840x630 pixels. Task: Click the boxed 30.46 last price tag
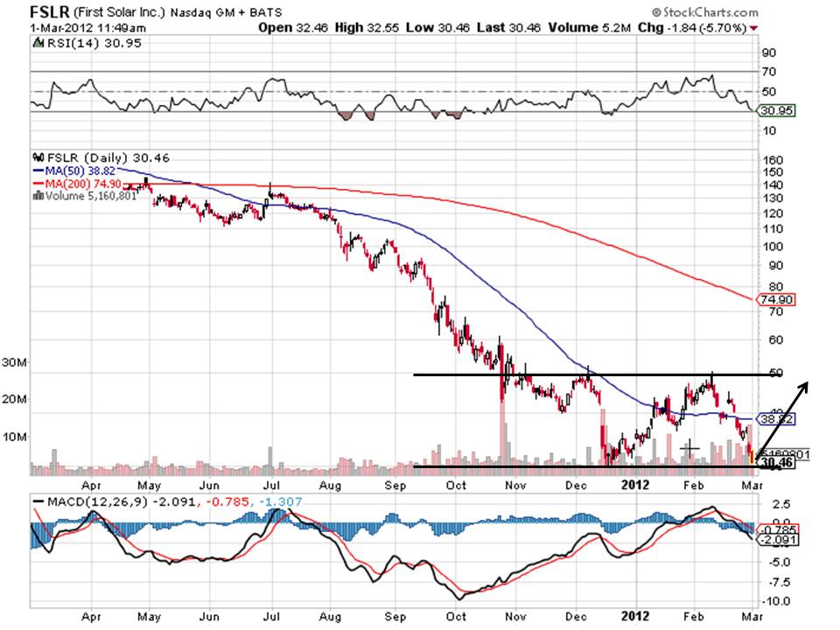[777, 462]
